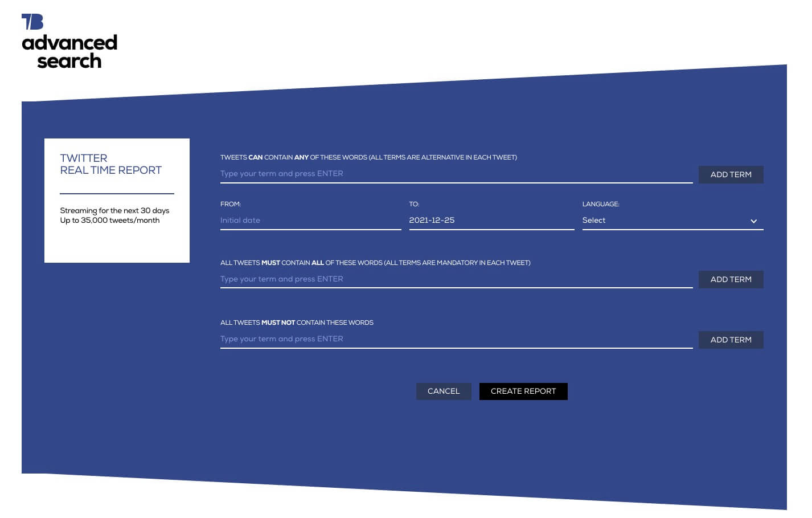812x518 pixels.
Task: Click CREATE REPORT button
Action: click(x=523, y=391)
